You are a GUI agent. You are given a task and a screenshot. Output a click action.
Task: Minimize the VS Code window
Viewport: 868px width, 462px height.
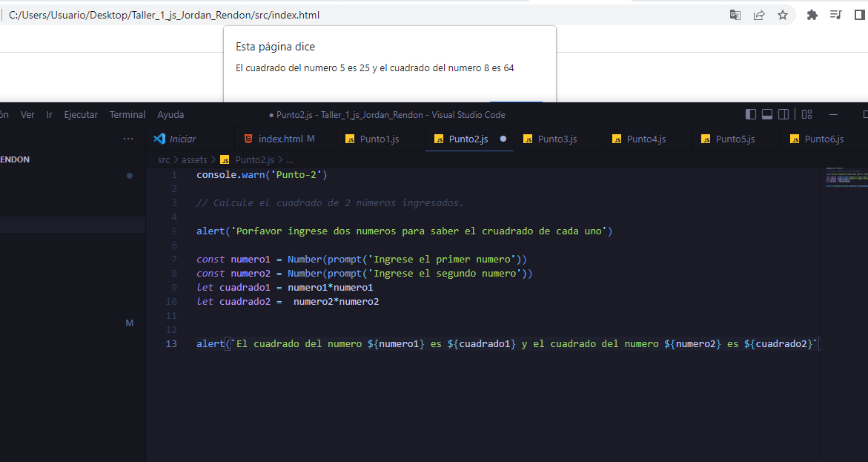[x=833, y=114]
